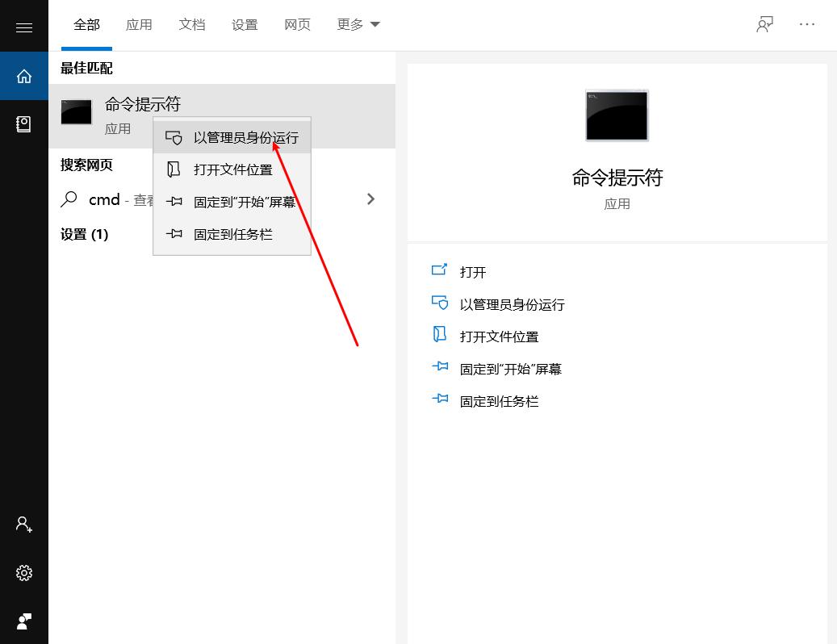Click the feedback person icon at top right
This screenshot has width=837, height=644.
(764, 24)
